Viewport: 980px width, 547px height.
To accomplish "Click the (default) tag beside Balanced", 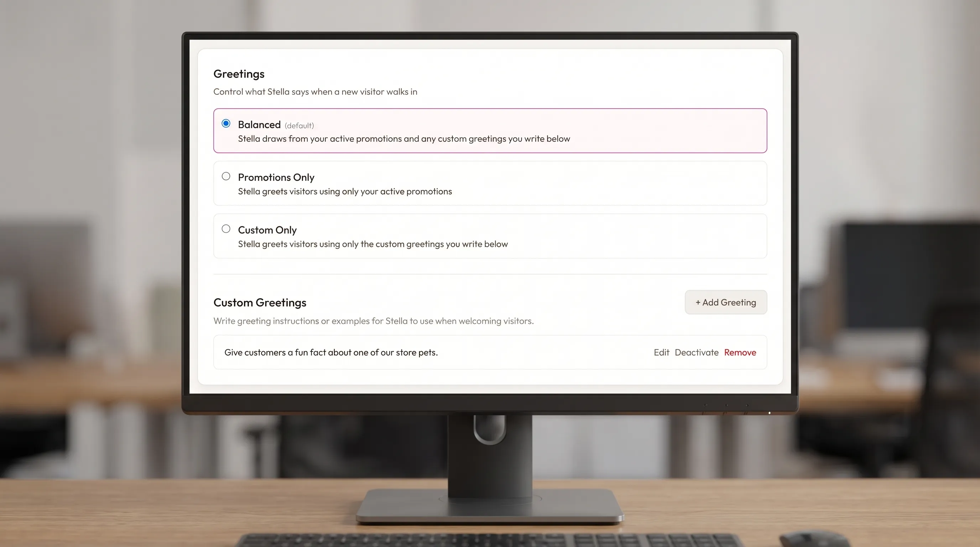I will [299, 125].
